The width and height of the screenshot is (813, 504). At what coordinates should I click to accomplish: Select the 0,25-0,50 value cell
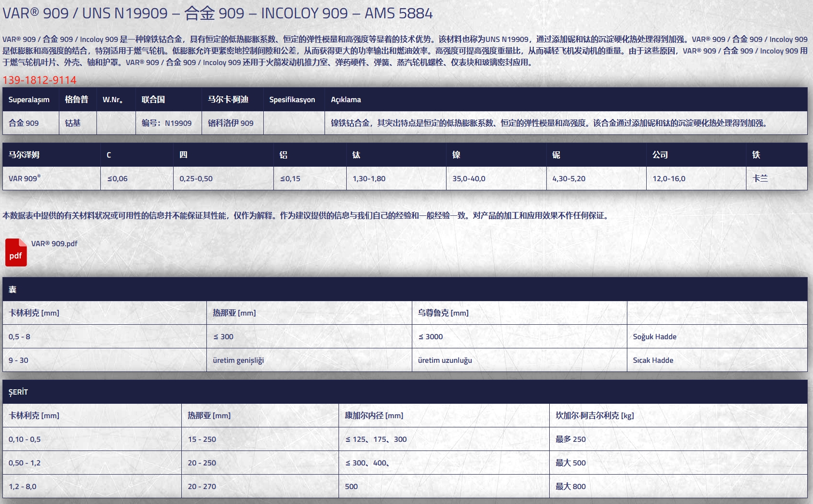223,178
